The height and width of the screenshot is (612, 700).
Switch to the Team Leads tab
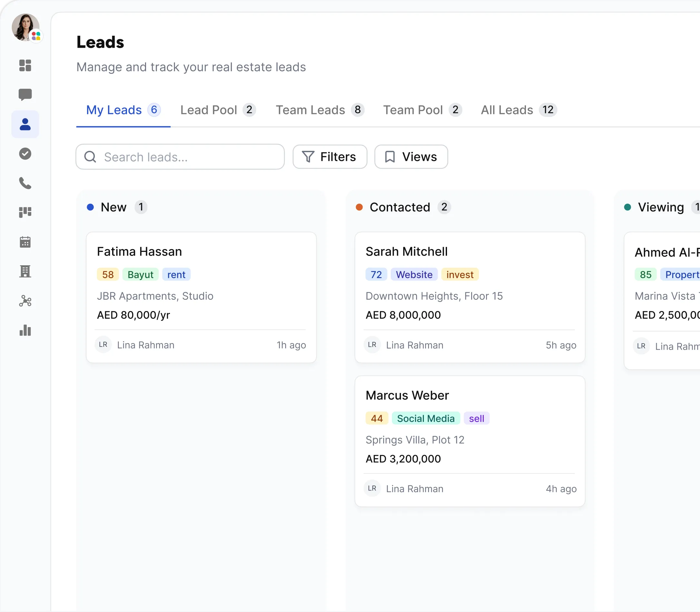point(320,110)
